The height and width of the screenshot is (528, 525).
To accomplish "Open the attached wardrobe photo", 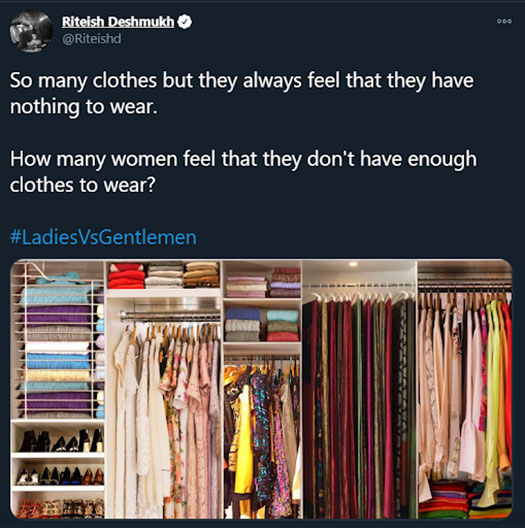I will pyautogui.click(x=261, y=389).
